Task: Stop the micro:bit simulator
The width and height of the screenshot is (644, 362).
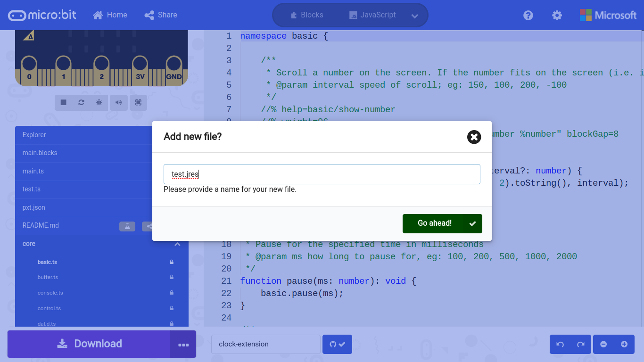Action: [63, 102]
